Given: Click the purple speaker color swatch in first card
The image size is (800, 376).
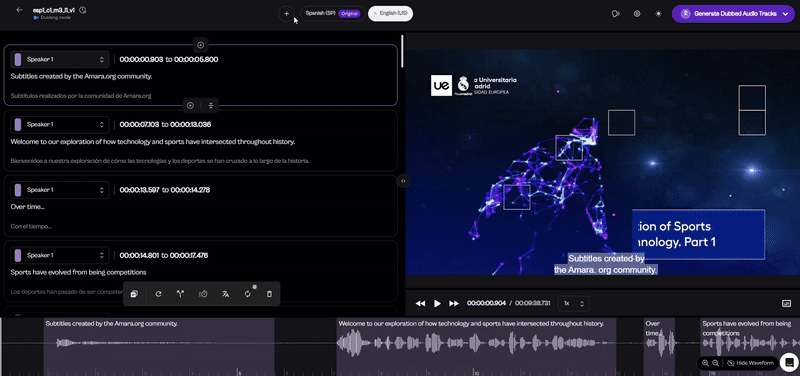Looking at the screenshot, I should tap(18, 60).
